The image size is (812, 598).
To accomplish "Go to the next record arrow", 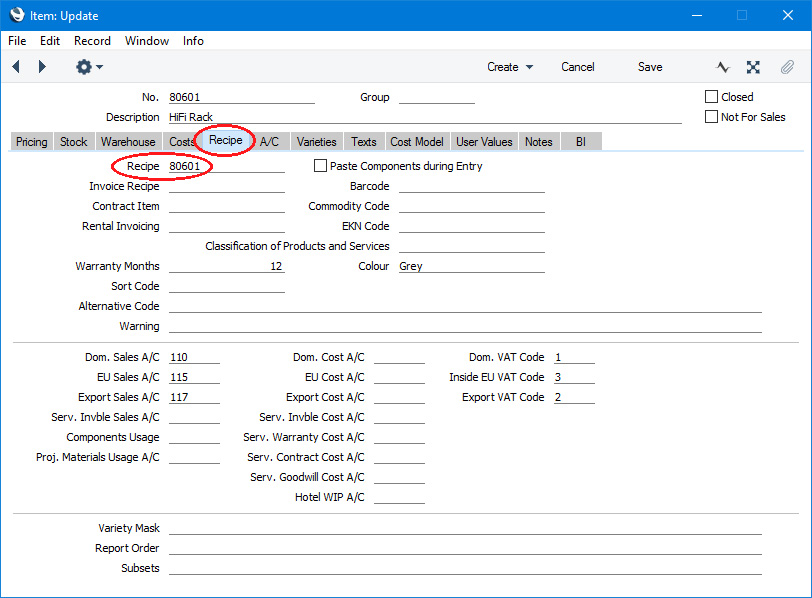I will point(42,67).
